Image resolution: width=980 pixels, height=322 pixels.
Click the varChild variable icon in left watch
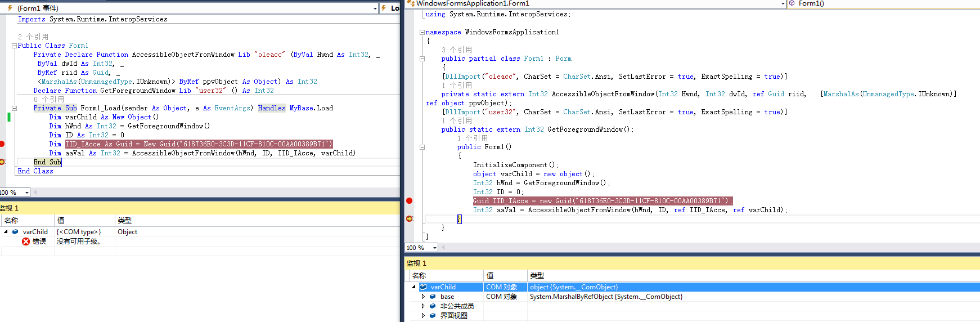[x=15, y=232]
